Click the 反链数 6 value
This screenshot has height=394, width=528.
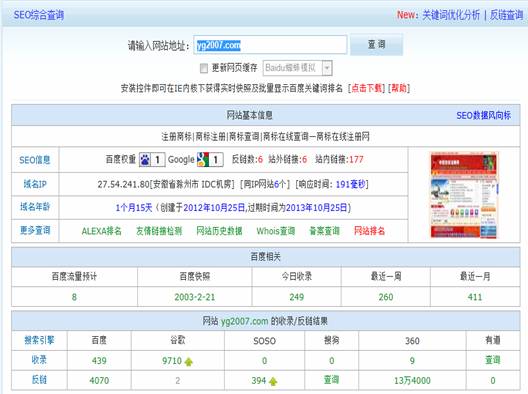260,160
